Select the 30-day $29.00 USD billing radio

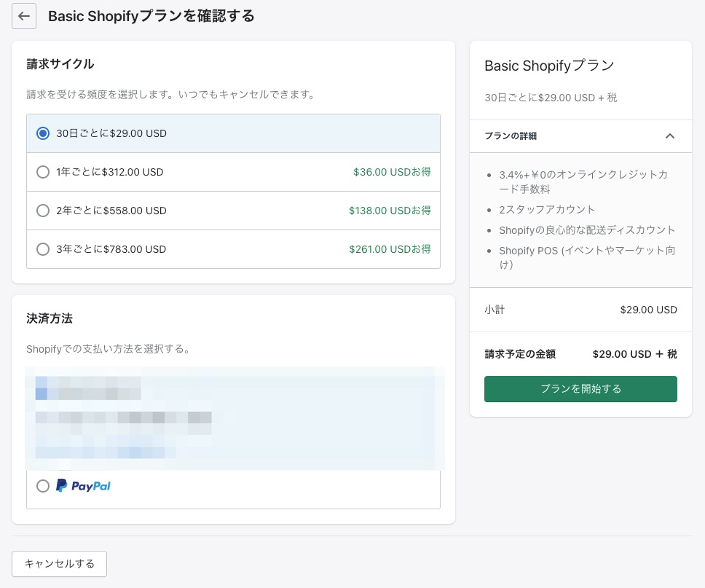[x=43, y=133]
